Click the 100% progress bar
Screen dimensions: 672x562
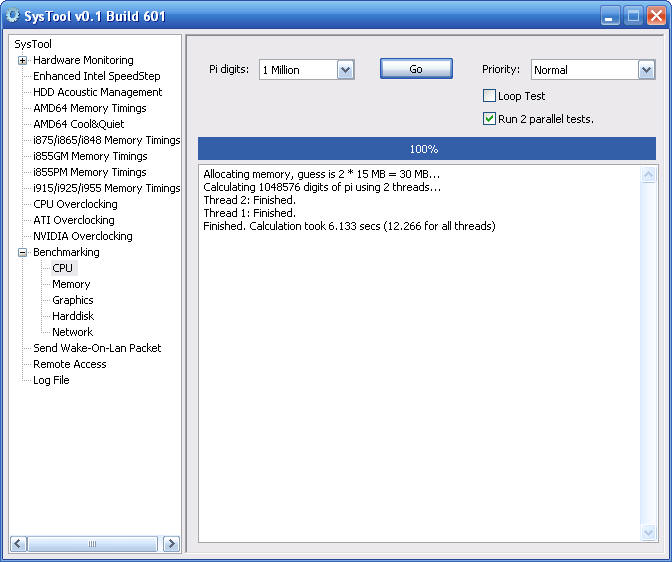(427, 149)
